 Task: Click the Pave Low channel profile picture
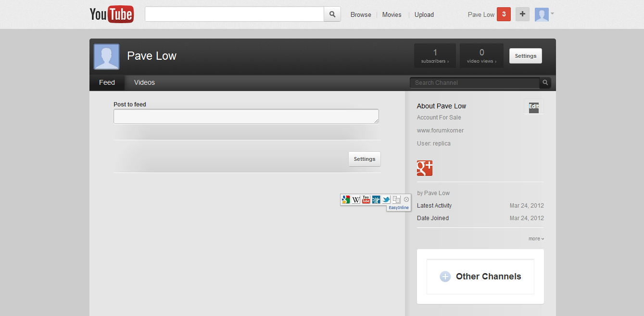click(106, 57)
